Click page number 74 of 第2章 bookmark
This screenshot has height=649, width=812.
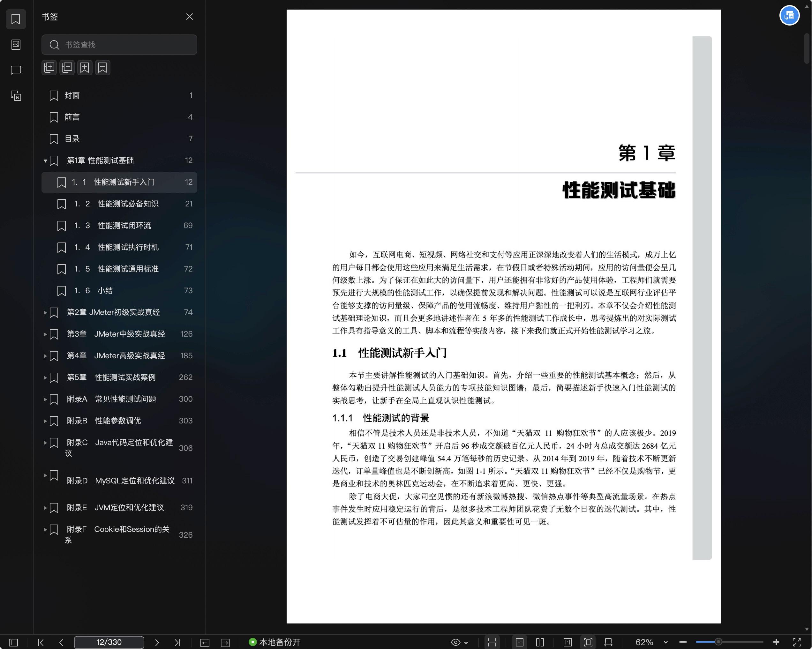coord(188,312)
